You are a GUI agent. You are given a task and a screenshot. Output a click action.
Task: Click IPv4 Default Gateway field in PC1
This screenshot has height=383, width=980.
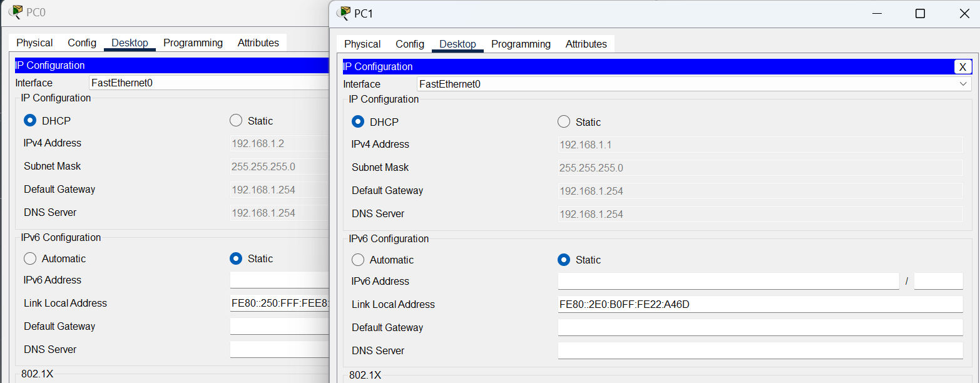(x=760, y=191)
